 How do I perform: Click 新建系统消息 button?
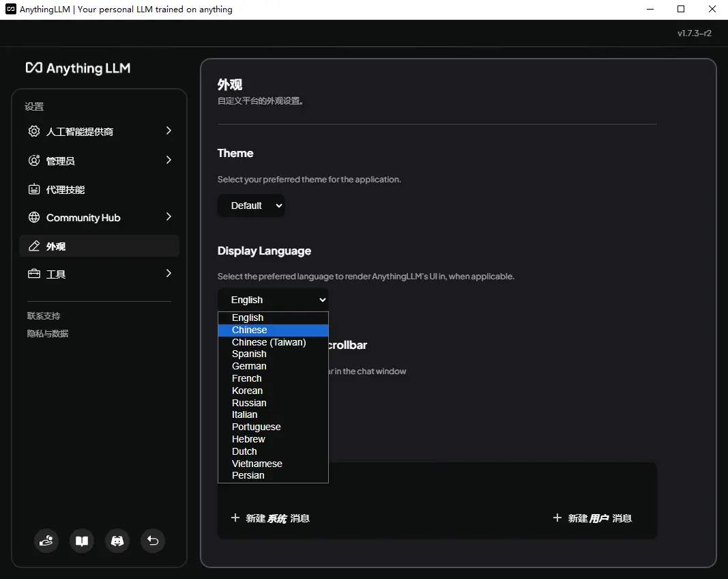pos(270,518)
